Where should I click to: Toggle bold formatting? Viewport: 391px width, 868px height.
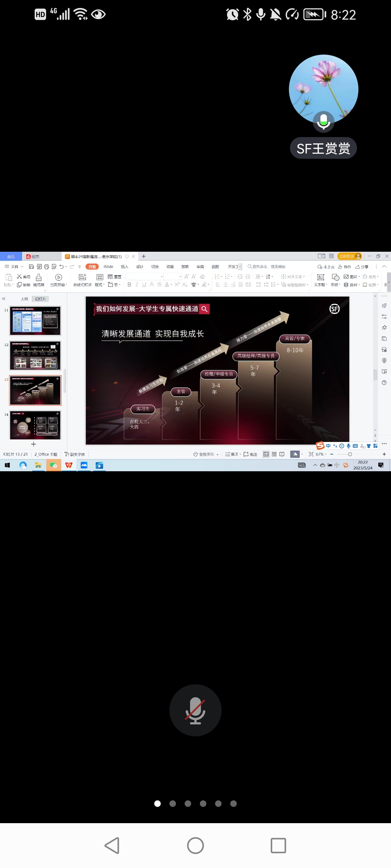[x=129, y=285]
